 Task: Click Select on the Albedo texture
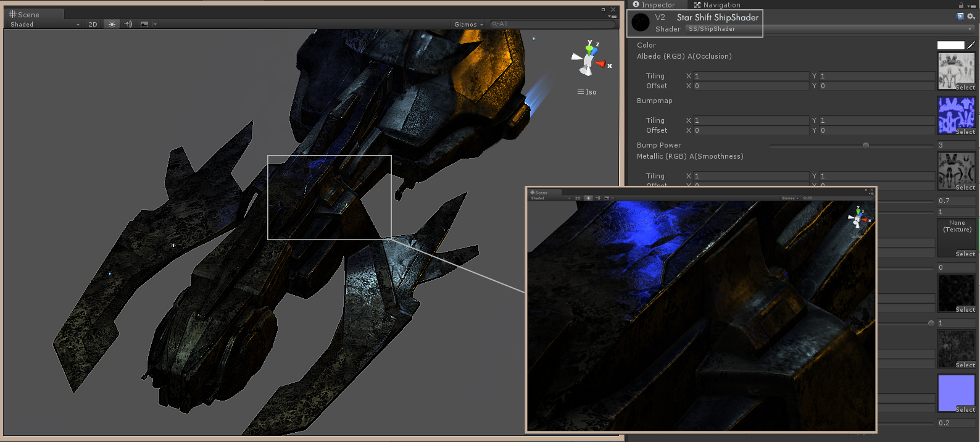coord(965,87)
